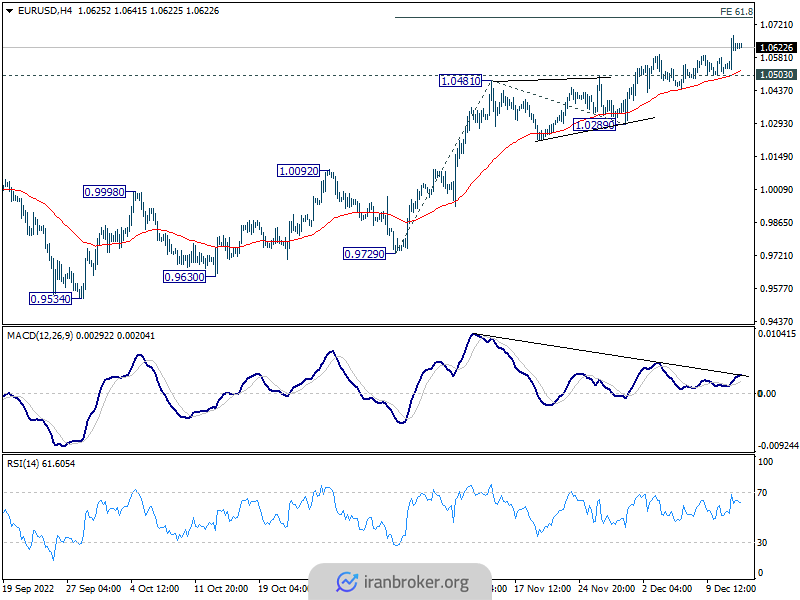Click the iranbroker logo icon in watermark
This screenshot has width=800, height=600.
[347, 581]
